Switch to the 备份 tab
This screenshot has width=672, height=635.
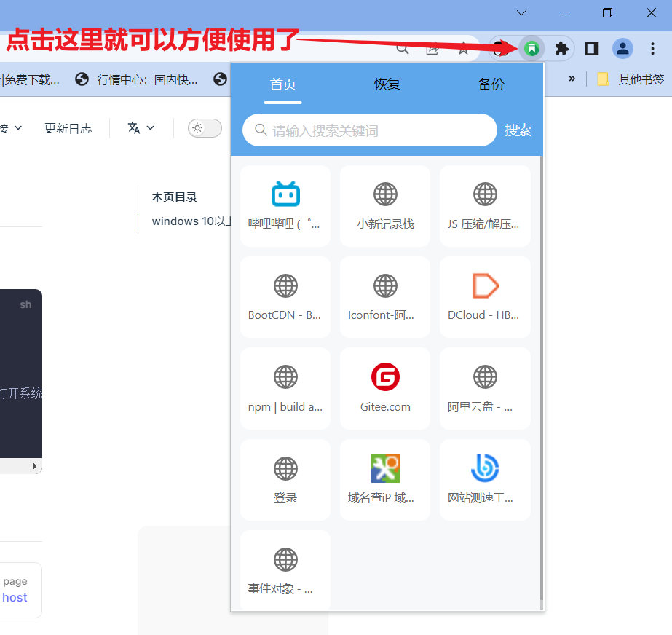pos(491,84)
